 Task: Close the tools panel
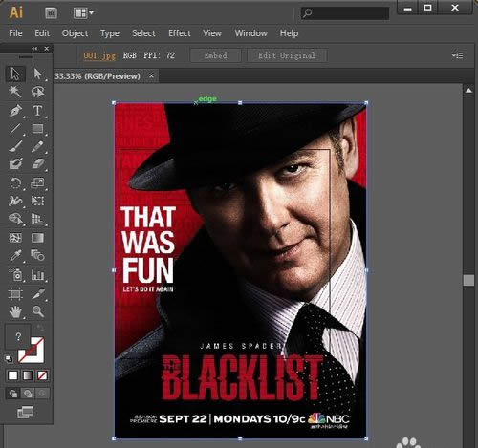point(47,49)
